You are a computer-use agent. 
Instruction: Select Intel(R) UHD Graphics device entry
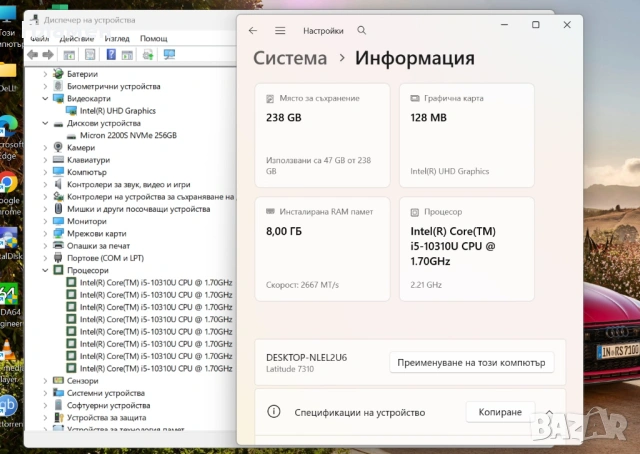(118, 111)
